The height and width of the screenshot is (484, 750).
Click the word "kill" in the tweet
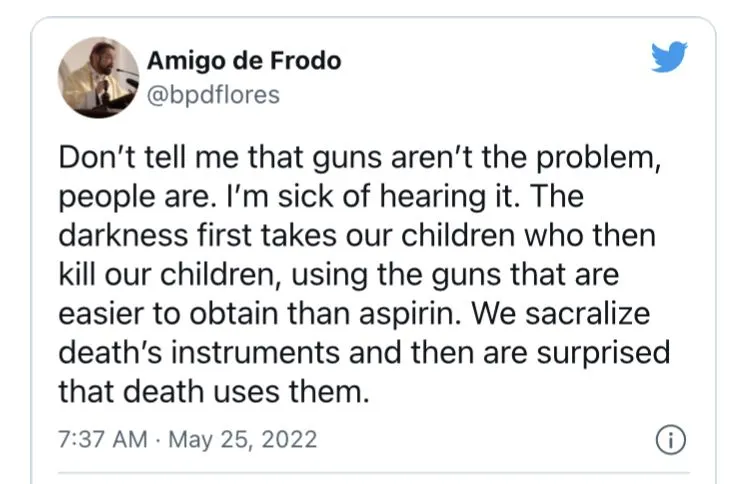[75, 274]
